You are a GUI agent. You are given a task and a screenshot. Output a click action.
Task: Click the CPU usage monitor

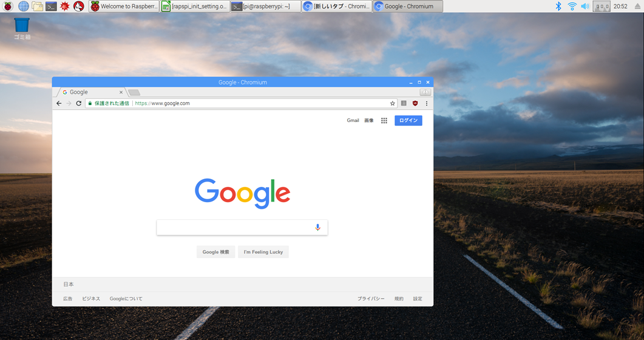point(602,6)
